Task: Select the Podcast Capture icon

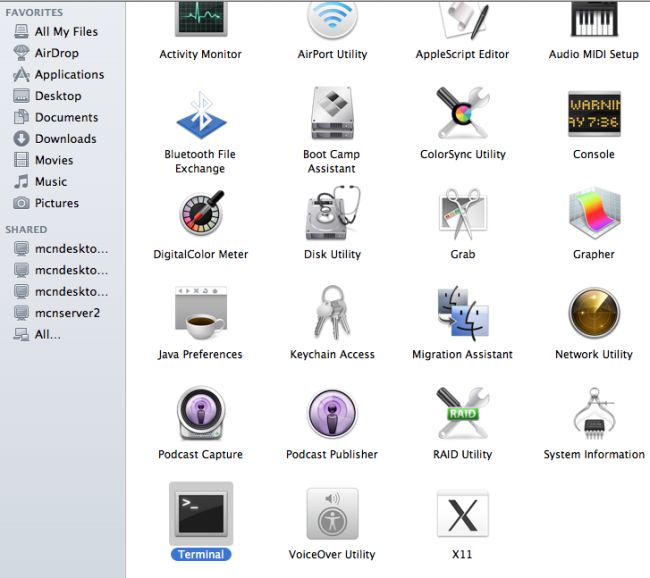Action: point(201,413)
